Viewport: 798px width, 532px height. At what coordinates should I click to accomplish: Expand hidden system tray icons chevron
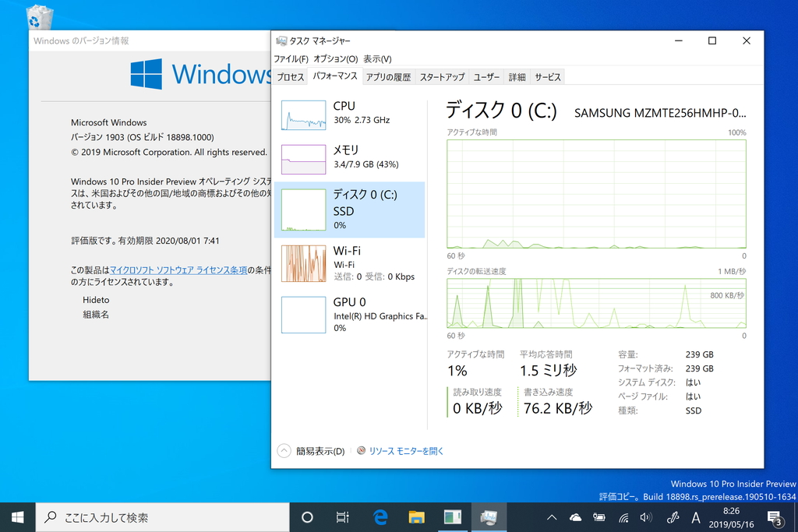[x=551, y=516]
